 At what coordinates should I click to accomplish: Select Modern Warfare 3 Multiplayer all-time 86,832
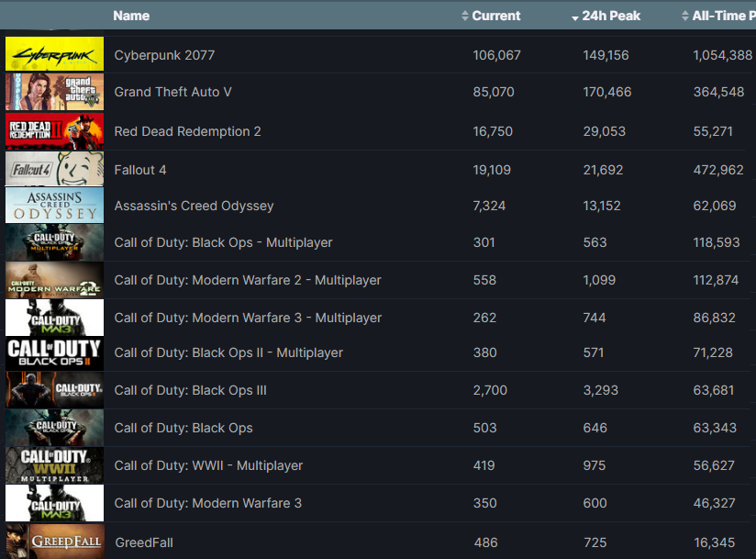[x=715, y=318]
